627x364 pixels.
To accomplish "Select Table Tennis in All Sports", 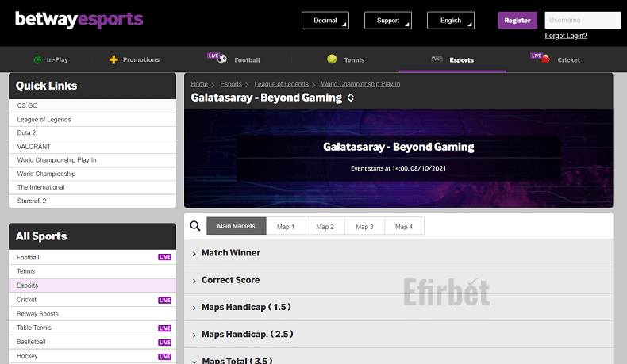I will [x=92, y=328].
